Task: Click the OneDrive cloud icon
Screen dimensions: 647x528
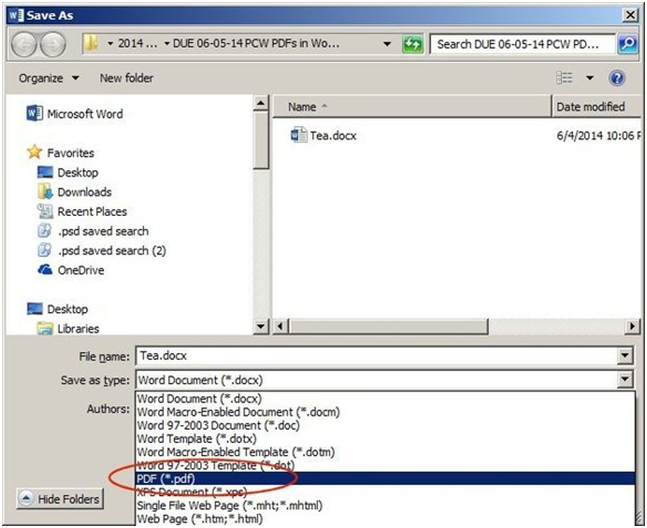Action: [x=45, y=270]
